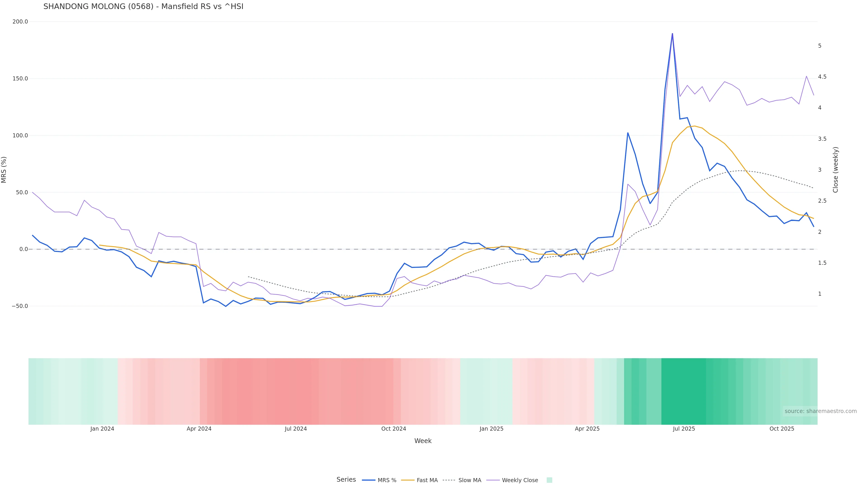The width and height of the screenshot is (868, 488).
Task: Click the purple Weekly Close legend line icon
Action: (x=493, y=480)
